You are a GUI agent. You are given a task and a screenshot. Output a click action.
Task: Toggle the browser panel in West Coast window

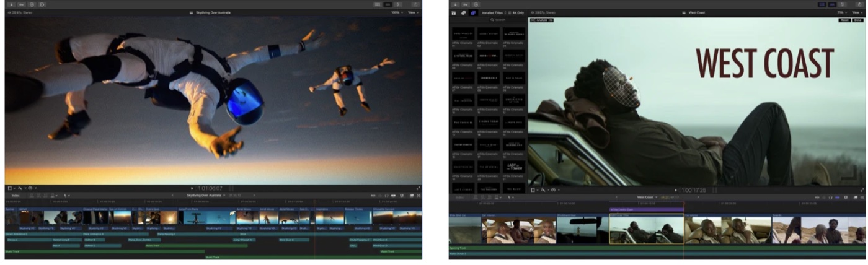(x=822, y=4)
